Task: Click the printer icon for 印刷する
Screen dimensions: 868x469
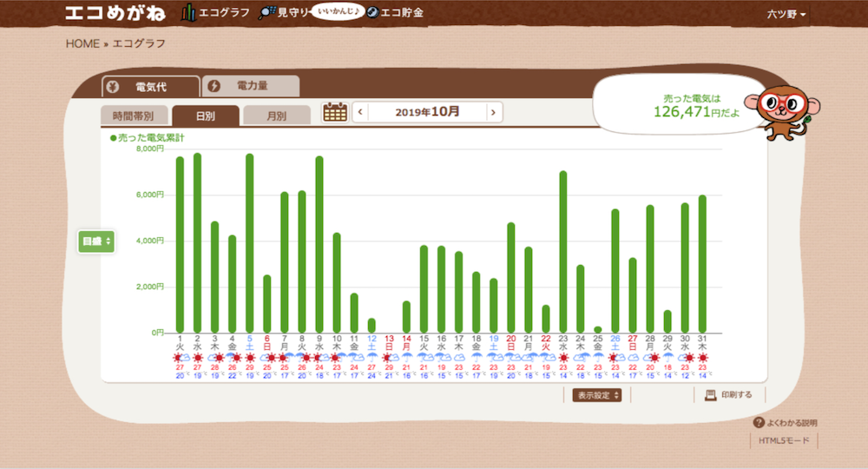Action: coord(709,395)
